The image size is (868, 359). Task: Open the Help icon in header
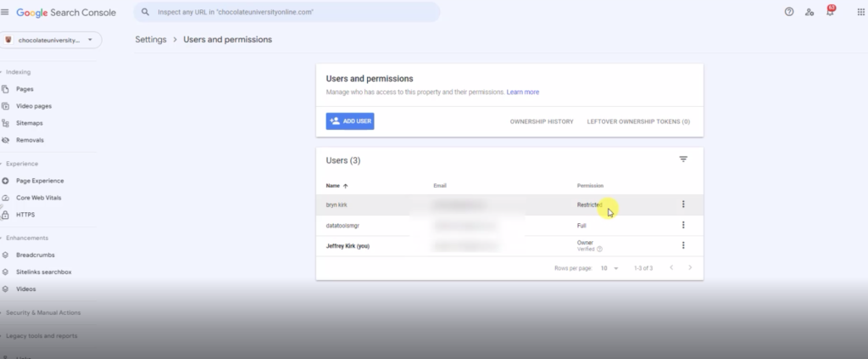(x=789, y=12)
